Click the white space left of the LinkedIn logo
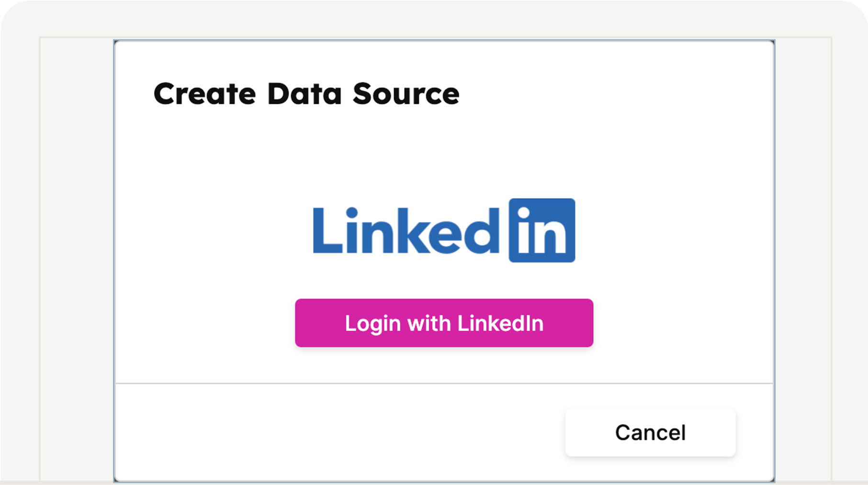 [215, 231]
